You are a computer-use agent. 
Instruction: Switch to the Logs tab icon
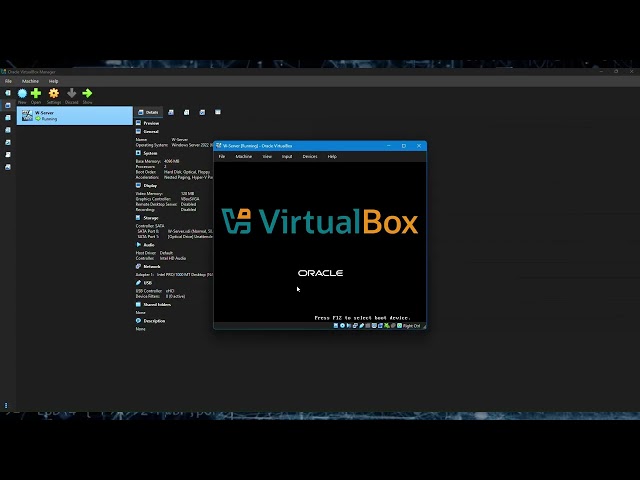(187, 112)
